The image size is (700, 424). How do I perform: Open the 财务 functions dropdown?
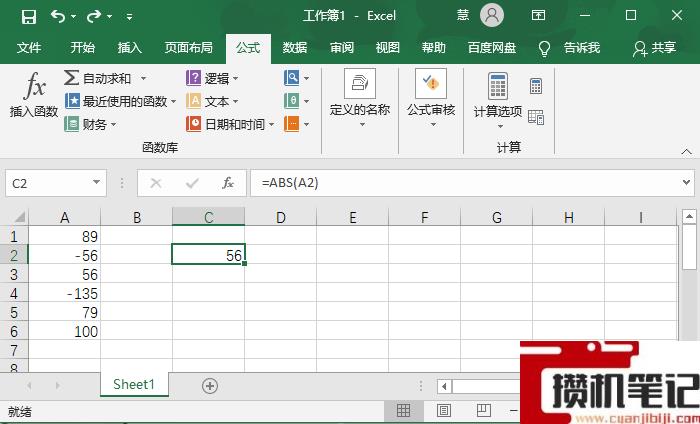click(x=90, y=124)
